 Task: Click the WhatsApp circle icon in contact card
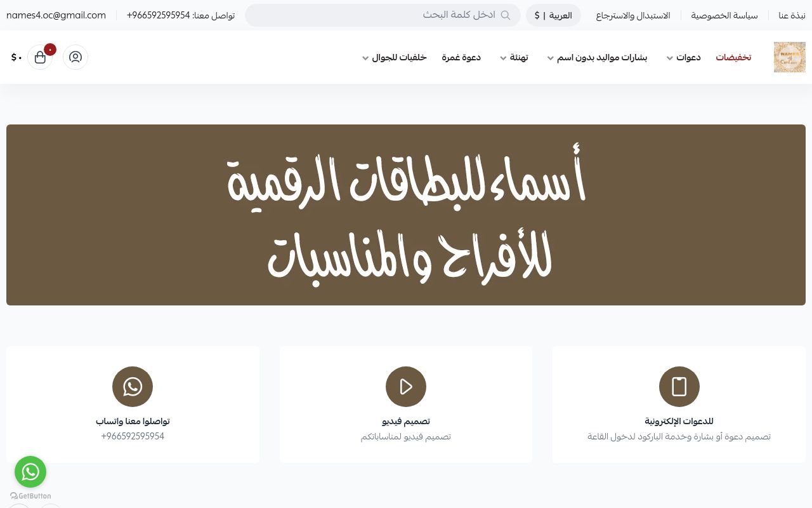(133, 387)
